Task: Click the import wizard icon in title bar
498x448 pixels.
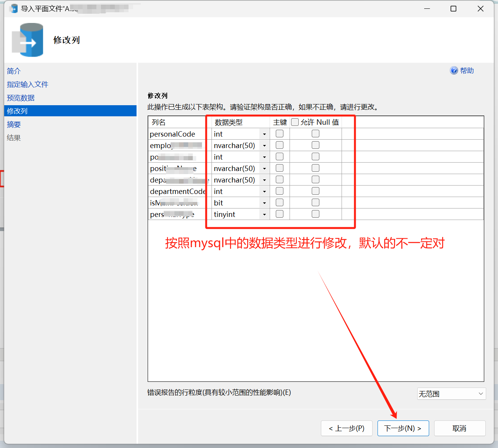Action: tap(14, 8)
